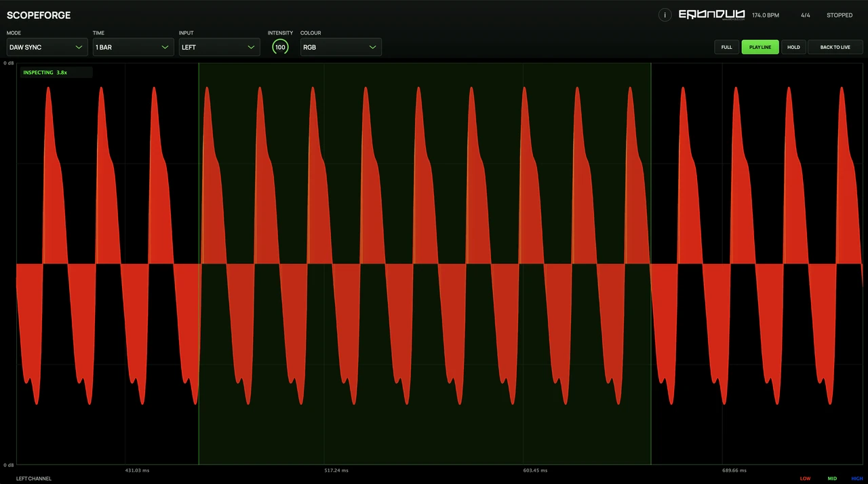Click the 4/4 time signature readout
Screen dimensions: 868x484
click(x=806, y=15)
